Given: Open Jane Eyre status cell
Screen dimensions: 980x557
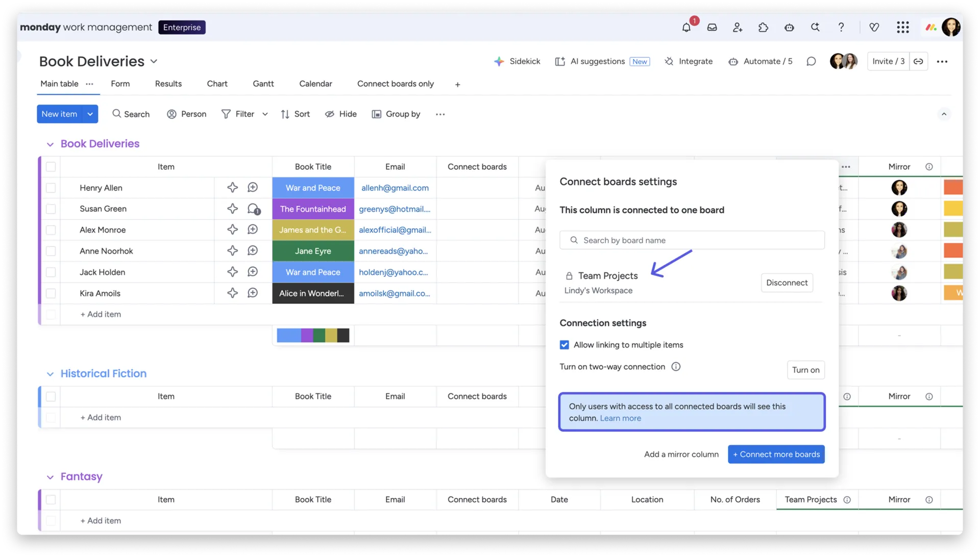Looking at the screenshot, I should click(x=313, y=251).
